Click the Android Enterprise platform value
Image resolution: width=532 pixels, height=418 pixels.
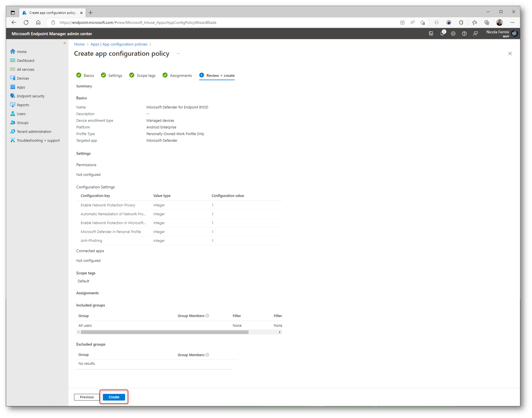coord(161,127)
